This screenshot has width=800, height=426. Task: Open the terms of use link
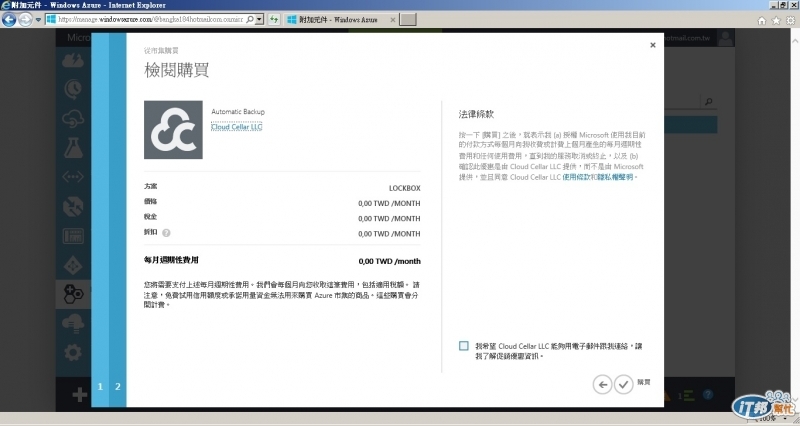click(578, 177)
